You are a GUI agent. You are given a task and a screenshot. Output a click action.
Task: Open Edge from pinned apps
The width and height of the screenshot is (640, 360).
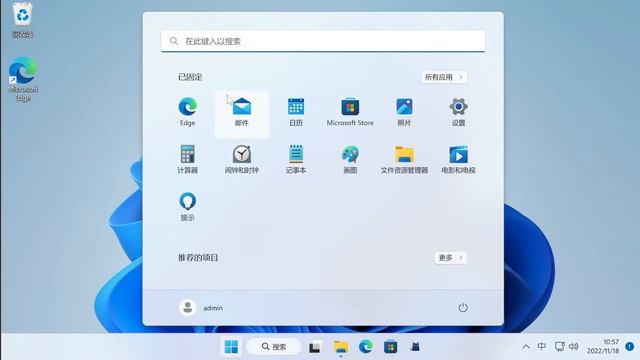(x=187, y=112)
